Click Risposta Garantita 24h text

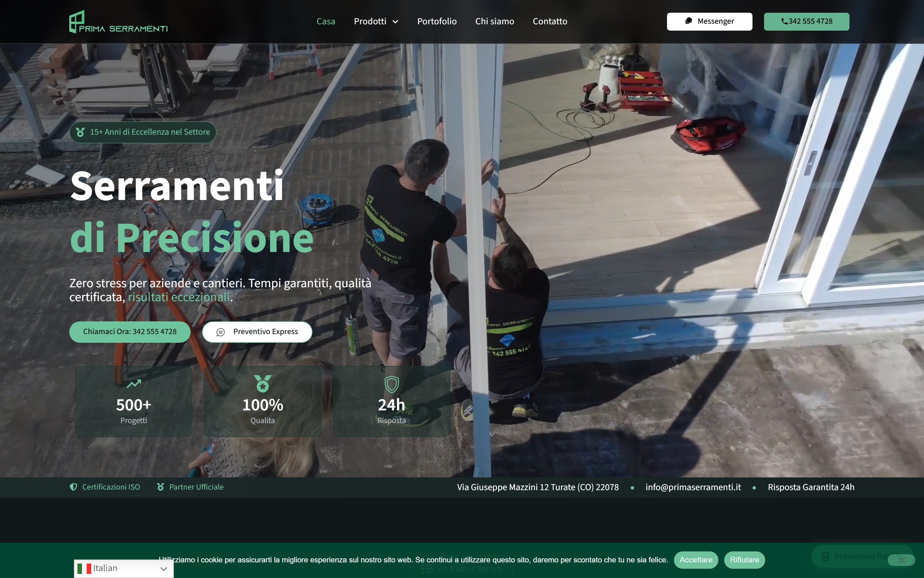pyautogui.click(x=811, y=488)
